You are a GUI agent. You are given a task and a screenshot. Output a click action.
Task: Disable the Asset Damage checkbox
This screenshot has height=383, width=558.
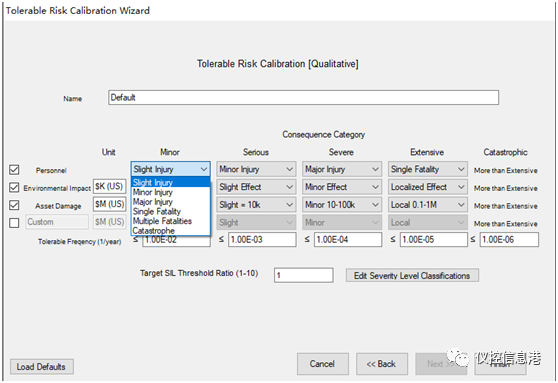(14, 205)
